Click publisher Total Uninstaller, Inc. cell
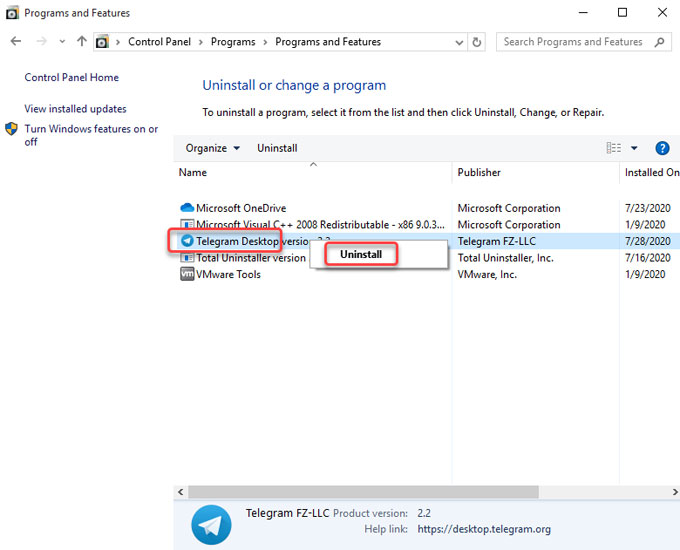 505,258
